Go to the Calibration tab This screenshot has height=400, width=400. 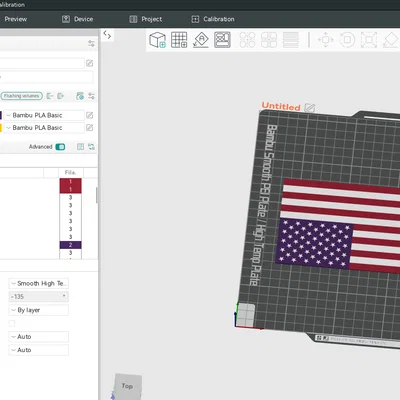click(x=213, y=19)
